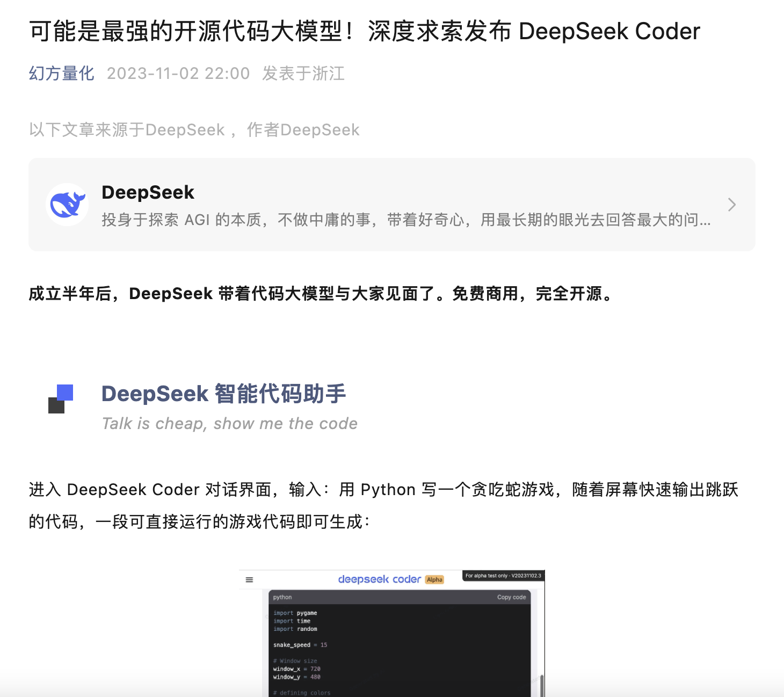Click the For alpha test only version label

[503, 576]
